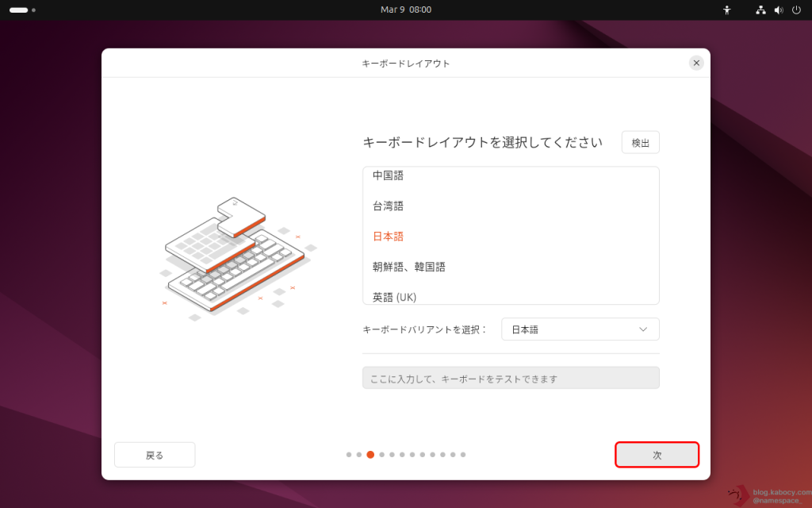
Task: Close the keyboard layout installer window
Action: 696,63
